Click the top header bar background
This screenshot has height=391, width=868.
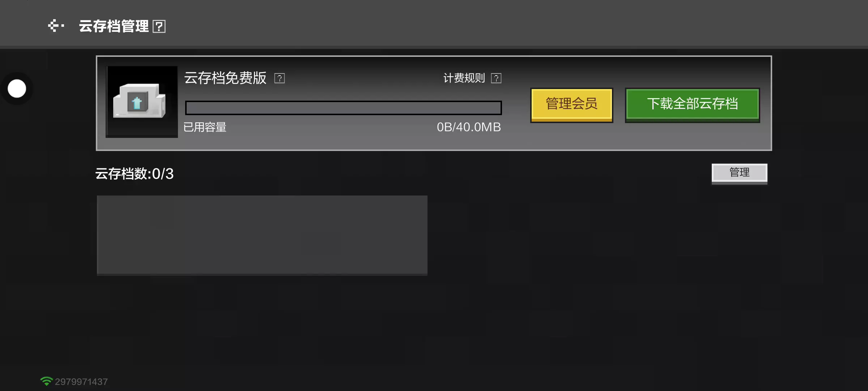click(x=506, y=24)
